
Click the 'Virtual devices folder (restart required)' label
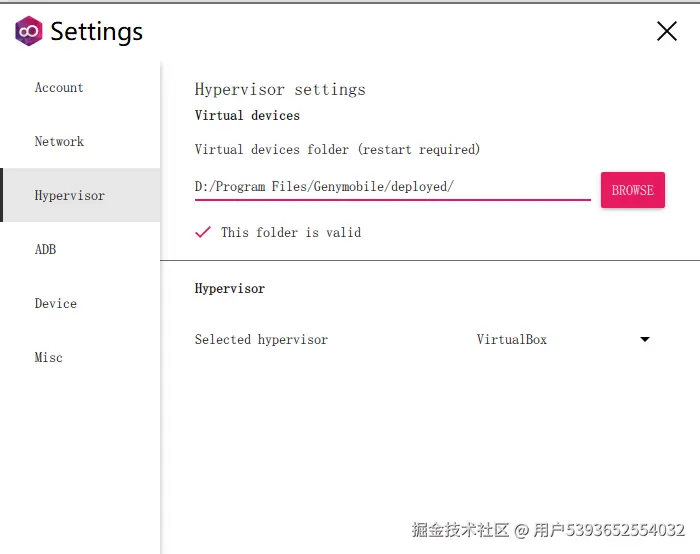[337, 150]
